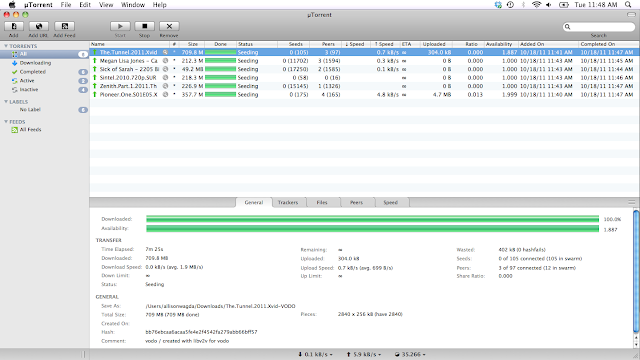Switch to the Trackers tab

288,202
